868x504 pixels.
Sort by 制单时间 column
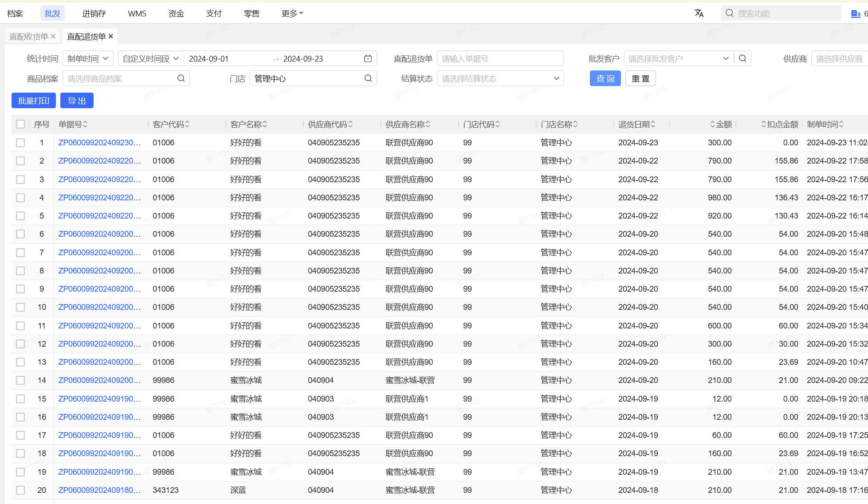pyautogui.click(x=841, y=125)
